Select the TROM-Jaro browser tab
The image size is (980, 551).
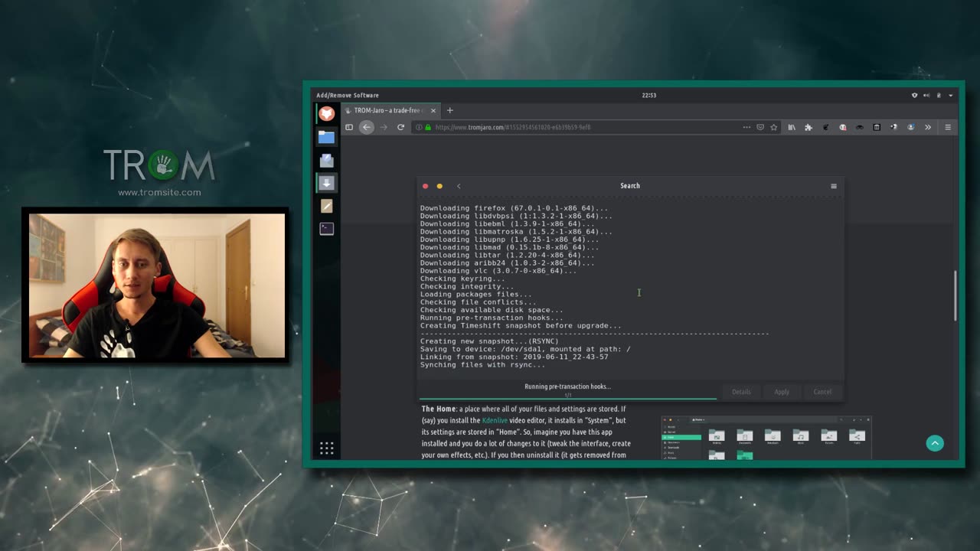pyautogui.click(x=390, y=110)
